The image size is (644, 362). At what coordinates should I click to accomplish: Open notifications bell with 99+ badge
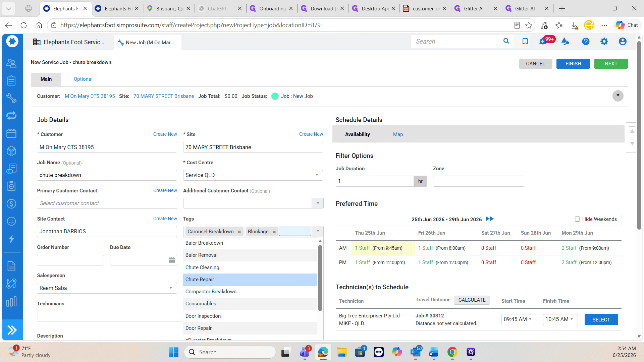(x=543, y=42)
